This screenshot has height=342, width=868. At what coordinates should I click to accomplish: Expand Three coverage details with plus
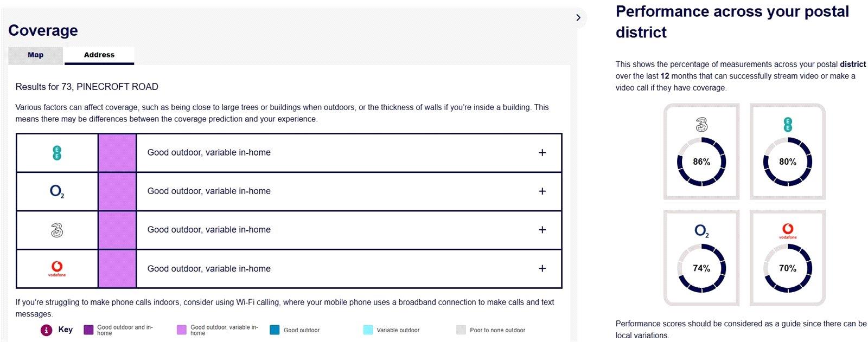point(542,230)
